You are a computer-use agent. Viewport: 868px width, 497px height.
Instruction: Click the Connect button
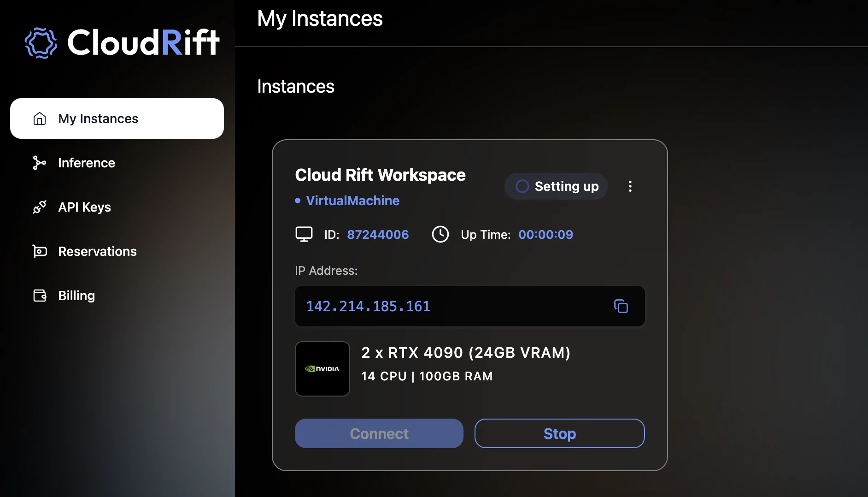click(x=379, y=433)
